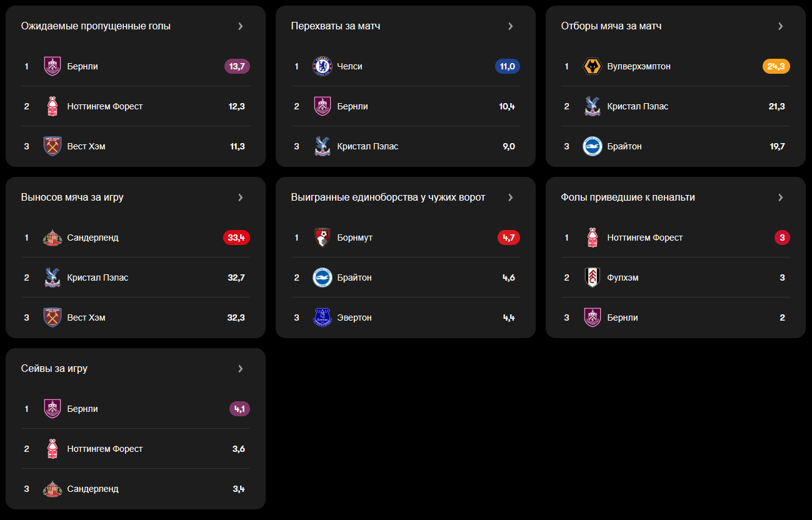Select the Fulham crest icon
Screen dimensions: 812x520
click(x=593, y=277)
